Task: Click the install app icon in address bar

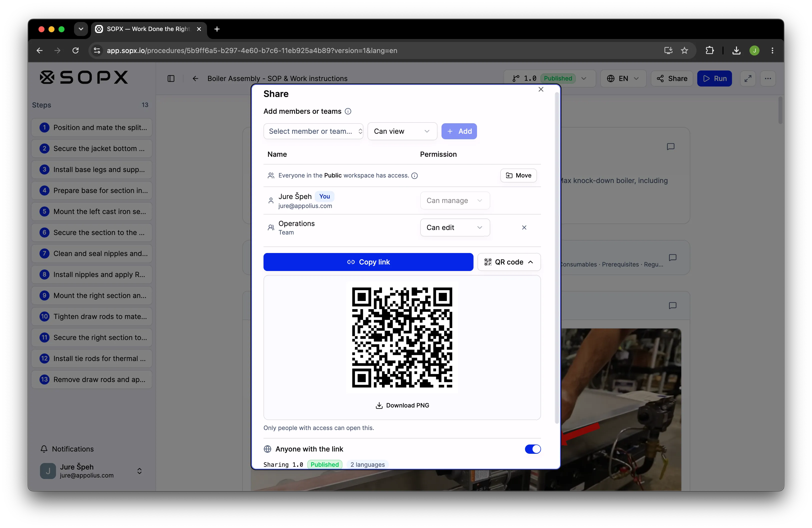Action: pyautogui.click(x=668, y=50)
